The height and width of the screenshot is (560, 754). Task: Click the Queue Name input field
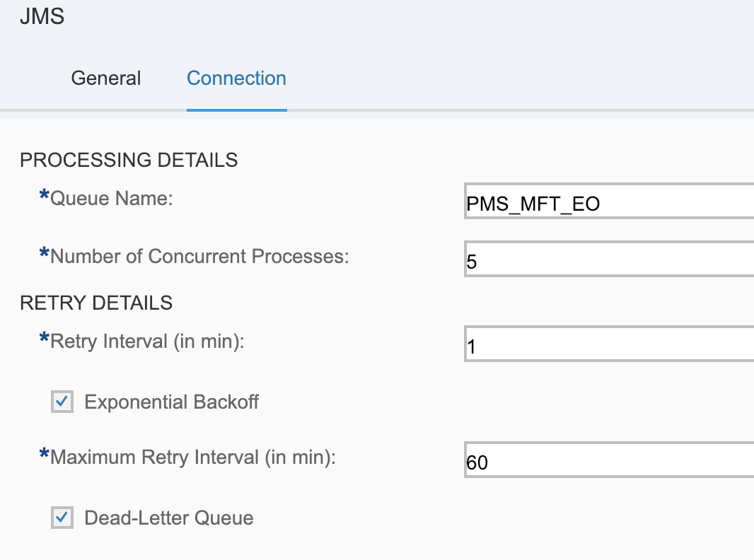(x=609, y=201)
